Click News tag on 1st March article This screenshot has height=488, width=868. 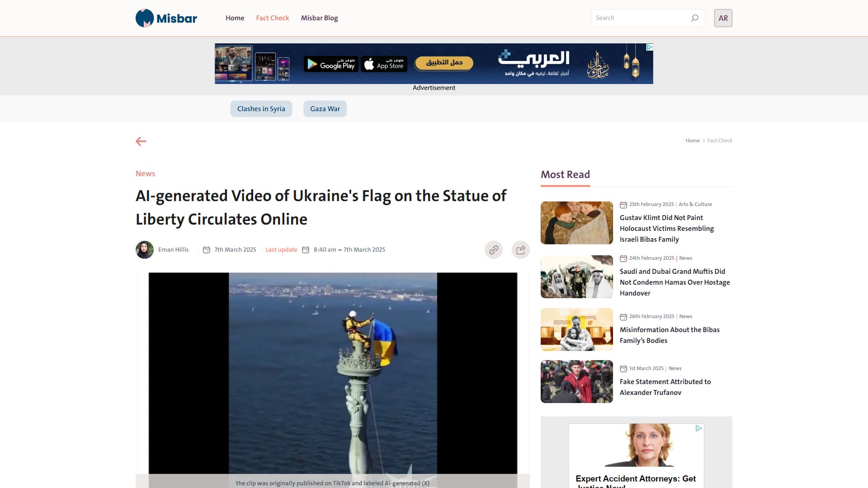click(675, 368)
